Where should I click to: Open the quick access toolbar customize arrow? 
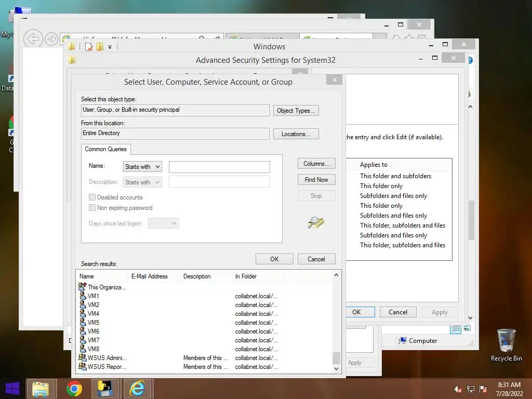[x=110, y=47]
